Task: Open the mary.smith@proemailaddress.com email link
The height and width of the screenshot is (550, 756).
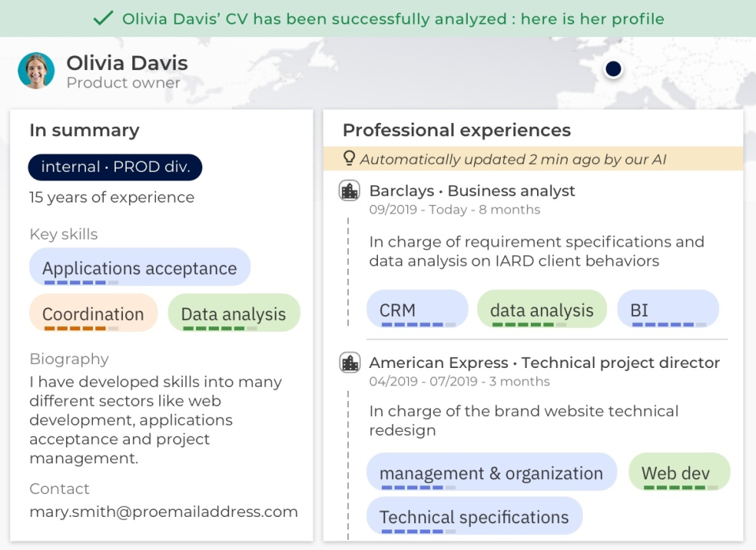Action: [x=164, y=511]
